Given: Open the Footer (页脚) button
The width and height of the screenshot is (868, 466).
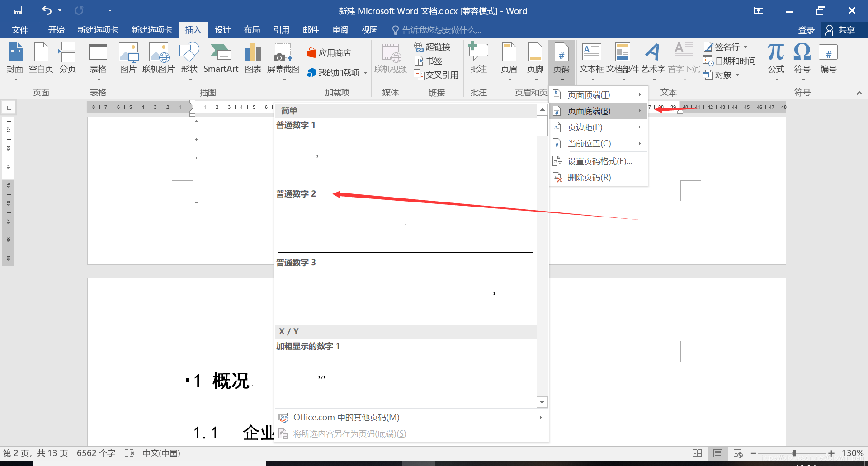Looking at the screenshot, I should [535, 62].
